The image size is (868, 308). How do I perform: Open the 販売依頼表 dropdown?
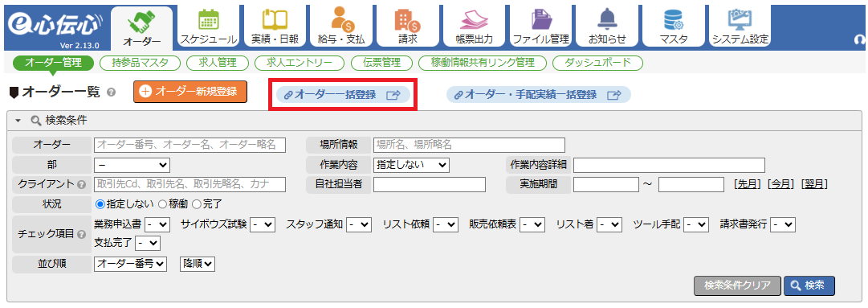pos(532,224)
